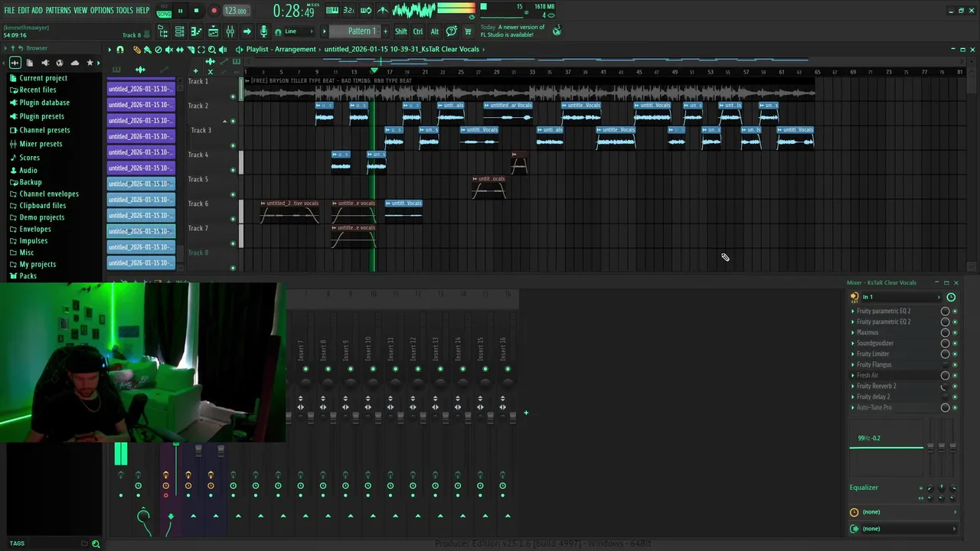Screen dimensions: 980x551
Task: Open the shopping cart content library
Action: tap(468, 31)
